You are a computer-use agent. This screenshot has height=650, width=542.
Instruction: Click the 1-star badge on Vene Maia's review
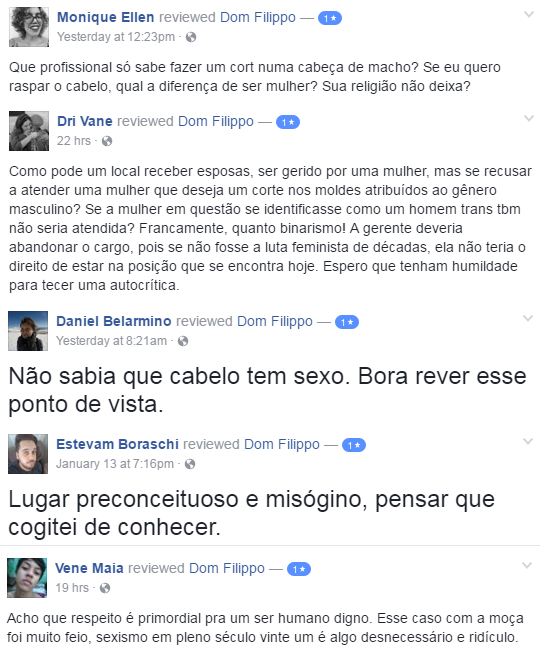299,569
